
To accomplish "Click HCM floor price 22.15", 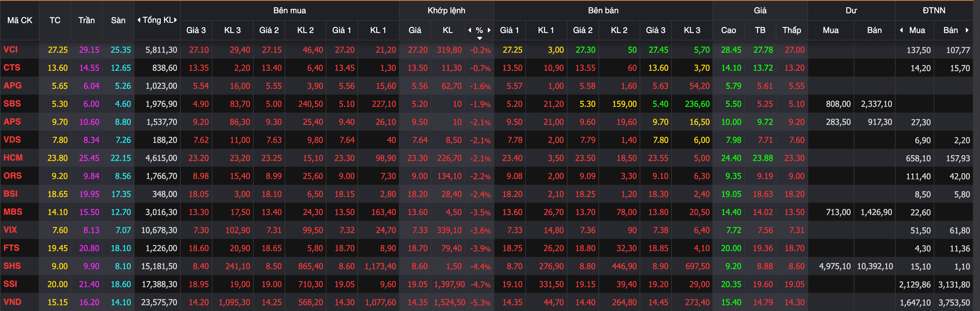I will 121,158.
